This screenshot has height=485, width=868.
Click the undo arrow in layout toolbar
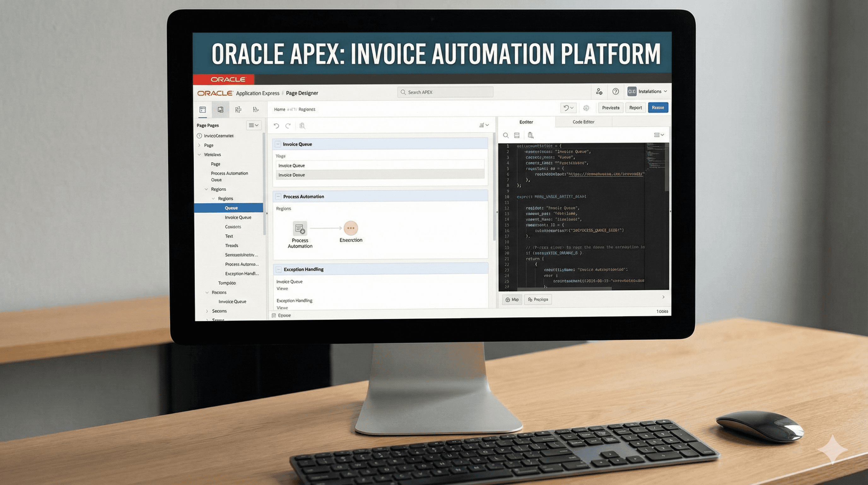click(x=276, y=126)
